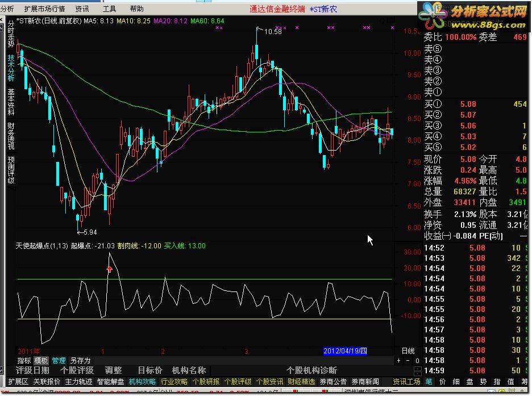Click the 0 reset button below chart
This screenshot has height=396, width=532.
tap(417, 361)
